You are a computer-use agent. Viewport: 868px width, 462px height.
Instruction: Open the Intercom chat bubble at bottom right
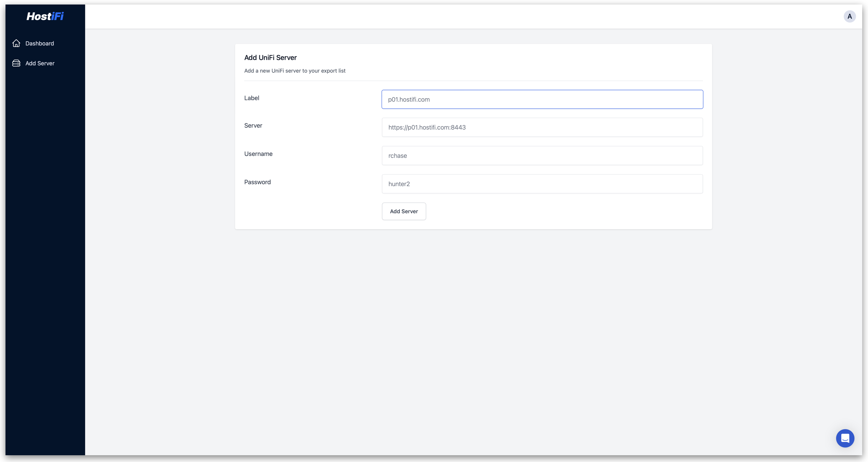(845, 438)
